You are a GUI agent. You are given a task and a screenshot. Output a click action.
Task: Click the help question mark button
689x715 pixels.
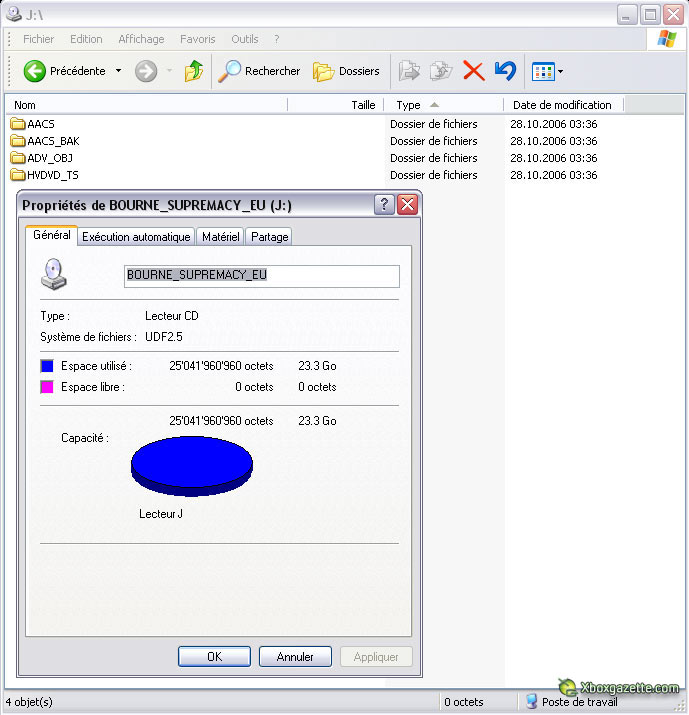coord(384,204)
